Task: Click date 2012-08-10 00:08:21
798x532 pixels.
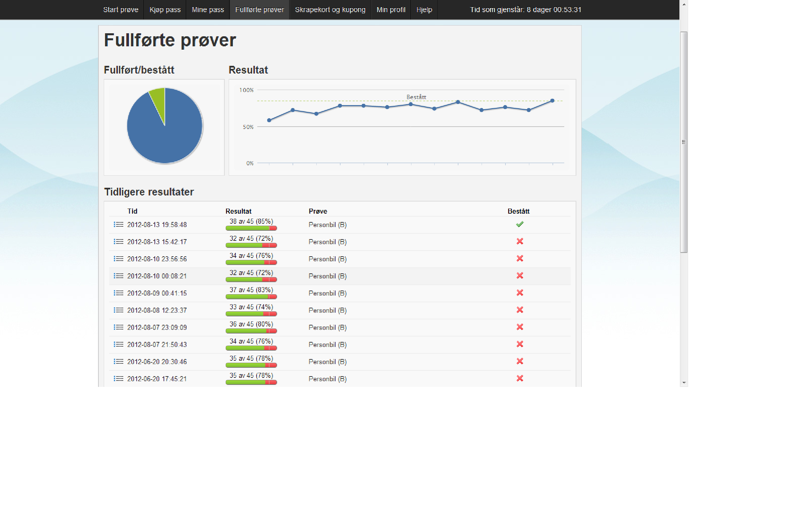Action: pyautogui.click(x=157, y=276)
